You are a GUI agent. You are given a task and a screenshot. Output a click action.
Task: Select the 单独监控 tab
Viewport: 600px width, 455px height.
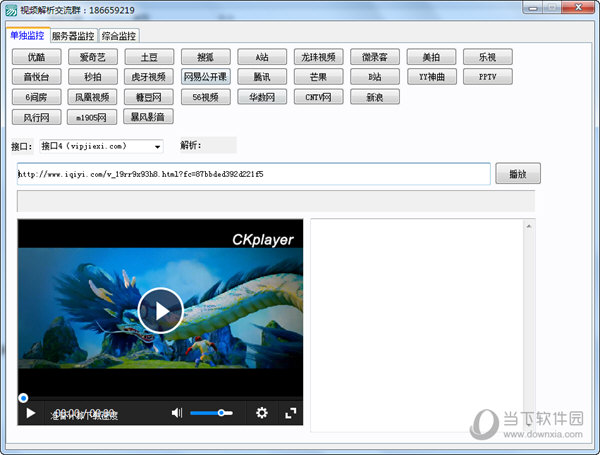[x=27, y=36]
